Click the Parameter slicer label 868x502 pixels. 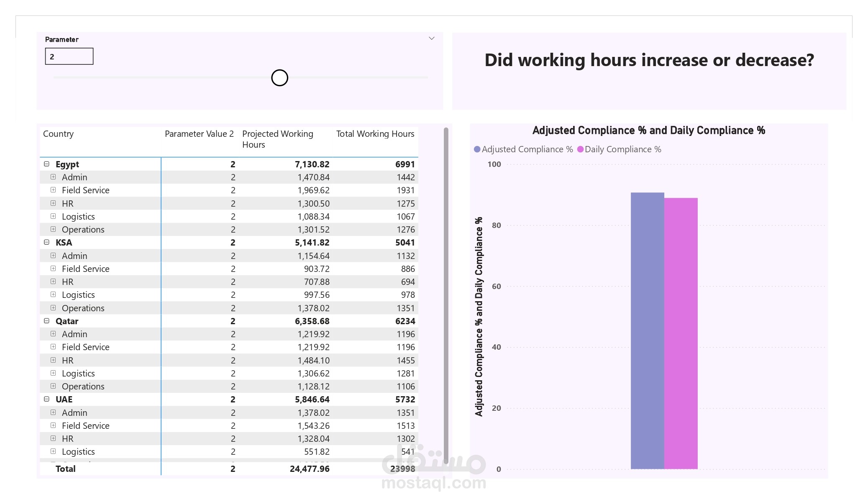pos(62,39)
